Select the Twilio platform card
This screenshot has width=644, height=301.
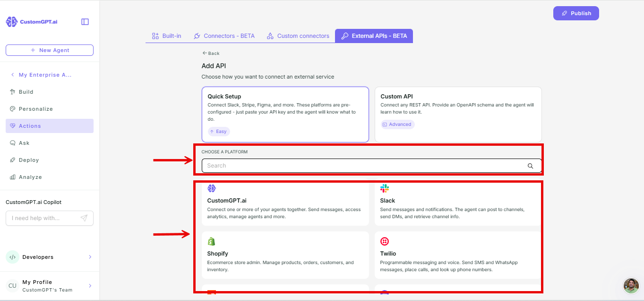[458, 255]
